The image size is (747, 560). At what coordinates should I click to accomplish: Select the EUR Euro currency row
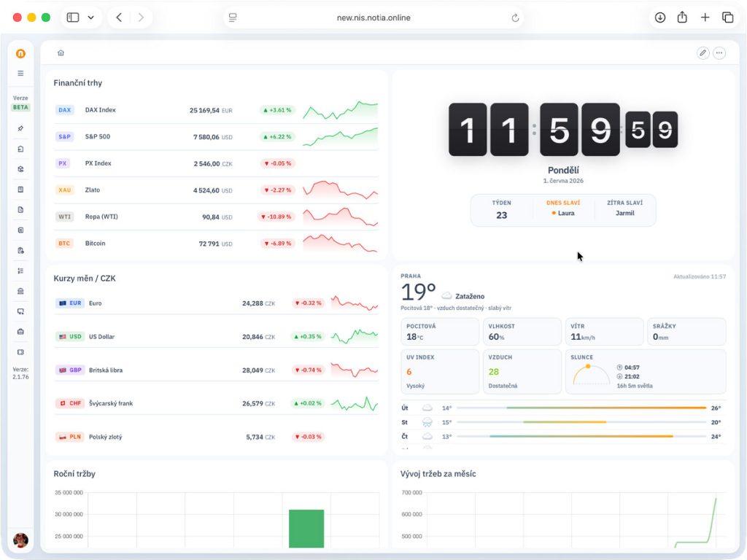point(216,303)
